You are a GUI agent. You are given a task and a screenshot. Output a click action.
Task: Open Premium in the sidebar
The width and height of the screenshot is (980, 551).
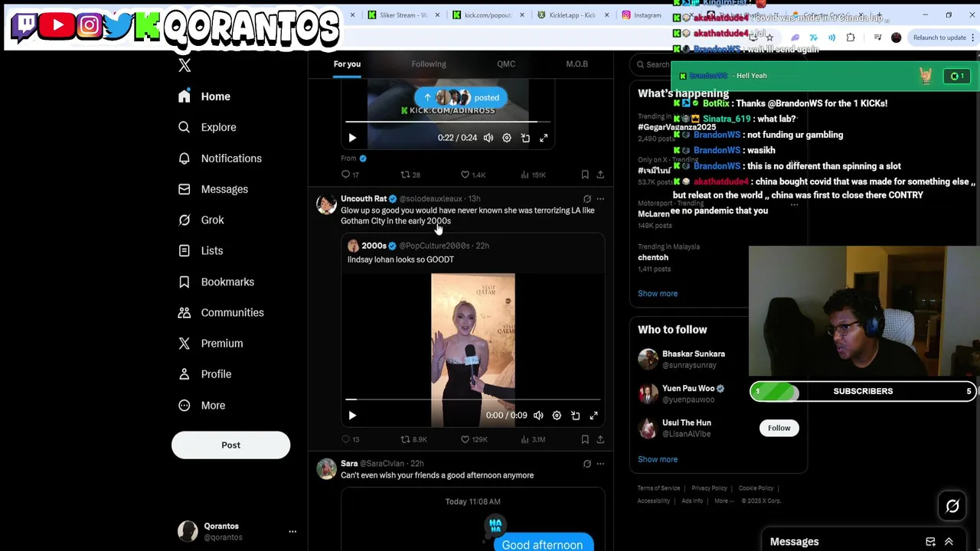pos(211,344)
